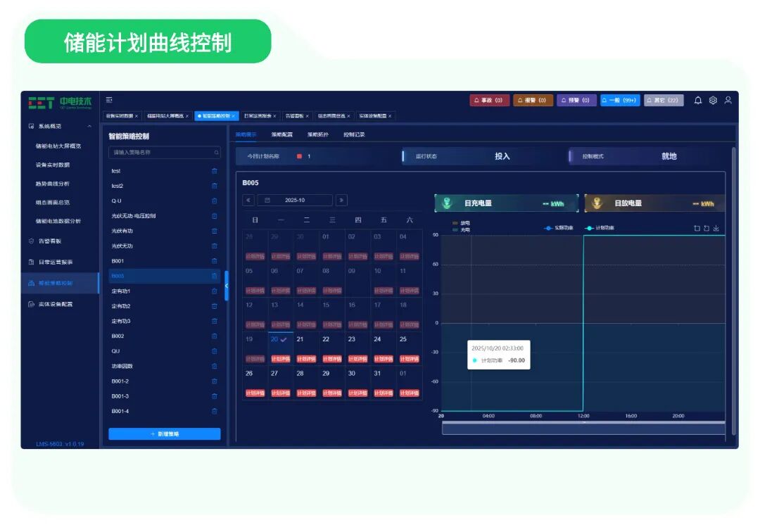Click trash icon for B001-4 strategy
The width and height of the screenshot is (760, 532).
pyautogui.click(x=214, y=412)
